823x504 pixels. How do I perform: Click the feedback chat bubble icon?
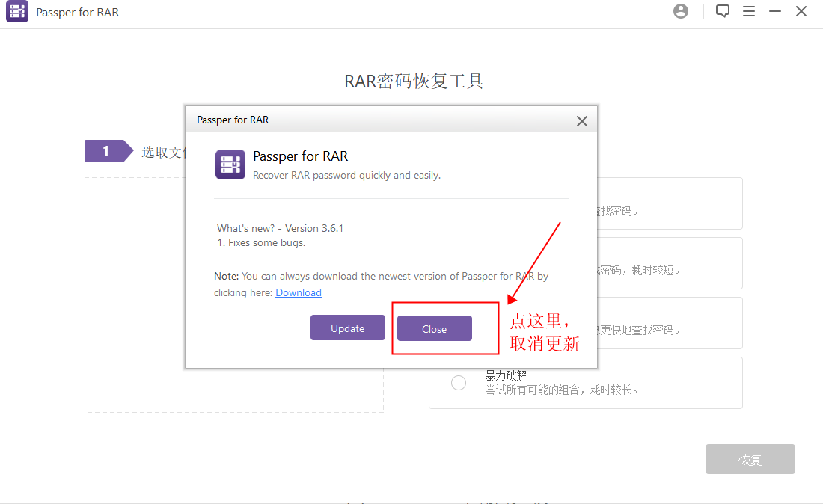point(722,11)
